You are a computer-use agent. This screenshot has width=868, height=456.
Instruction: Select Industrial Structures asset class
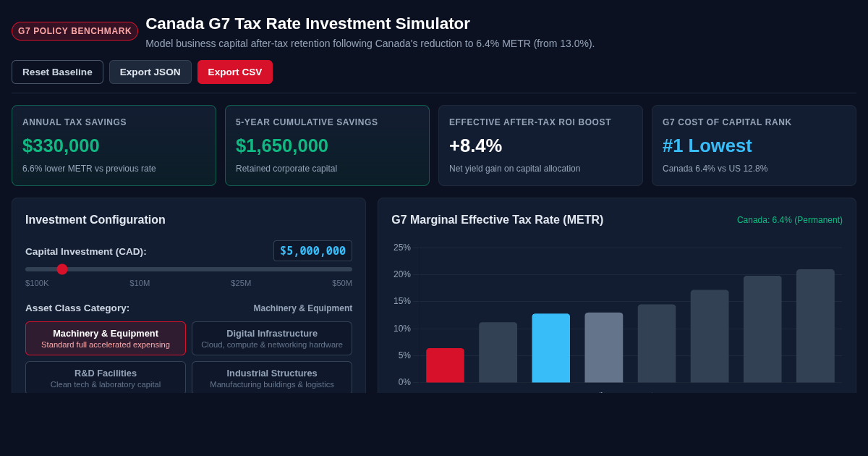pyautogui.click(x=272, y=377)
